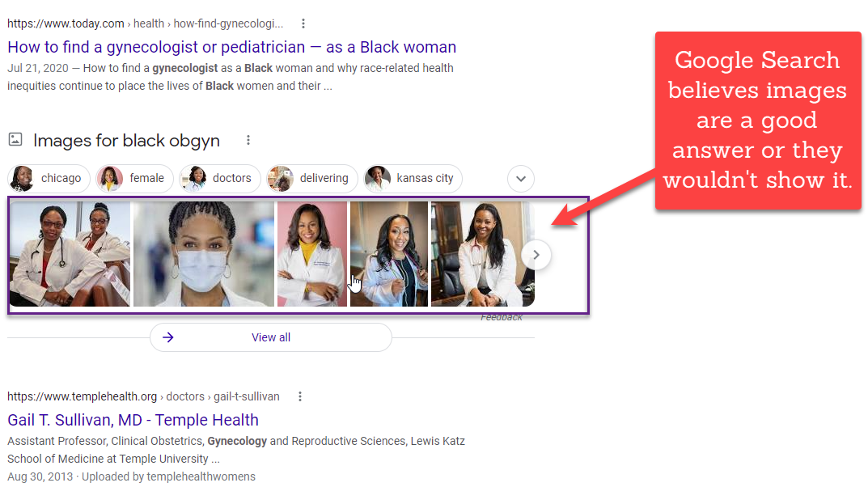Image resolution: width=868 pixels, height=504 pixels.
Task: Open the How to find a gynecologist link
Action: (x=232, y=47)
